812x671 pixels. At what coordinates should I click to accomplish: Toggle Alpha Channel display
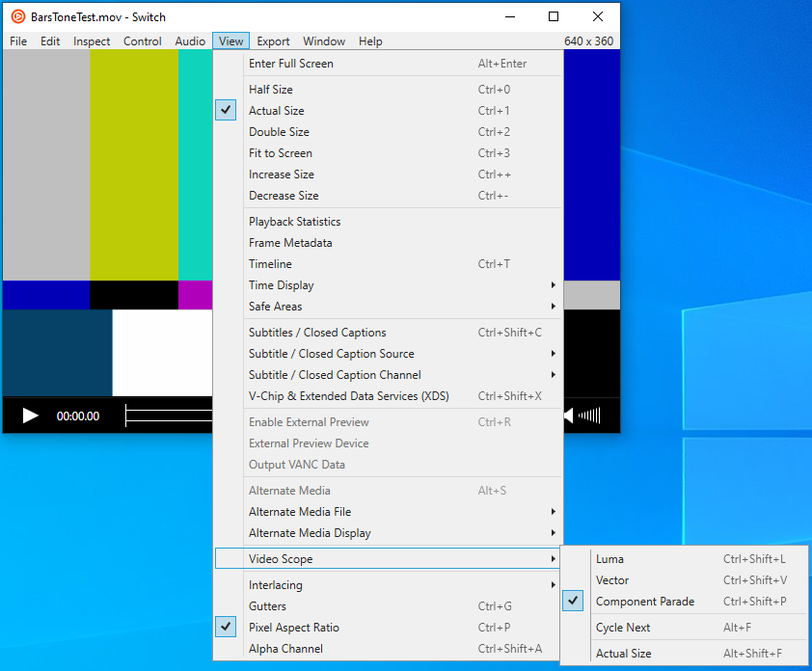pyautogui.click(x=388, y=648)
